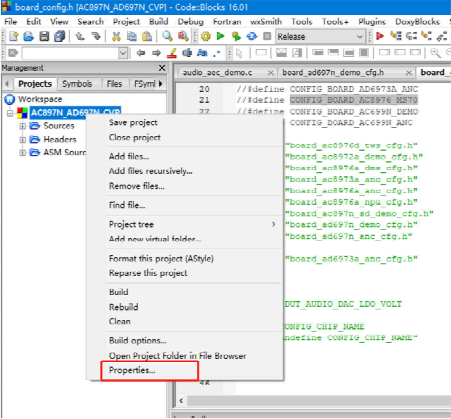Click Build entry in context menu
The height and width of the screenshot is (419, 451).
(x=119, y=292)
